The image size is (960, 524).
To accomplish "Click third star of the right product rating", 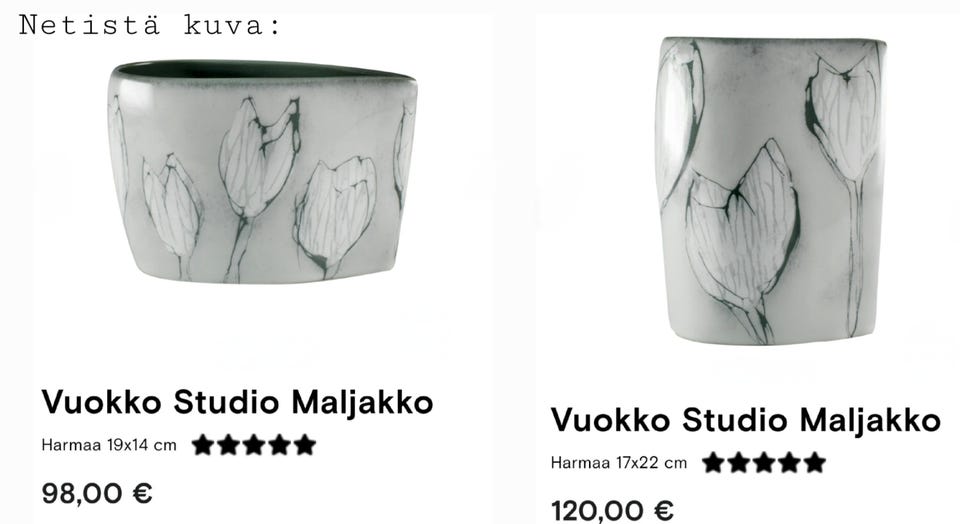I will tap(764, 463).
